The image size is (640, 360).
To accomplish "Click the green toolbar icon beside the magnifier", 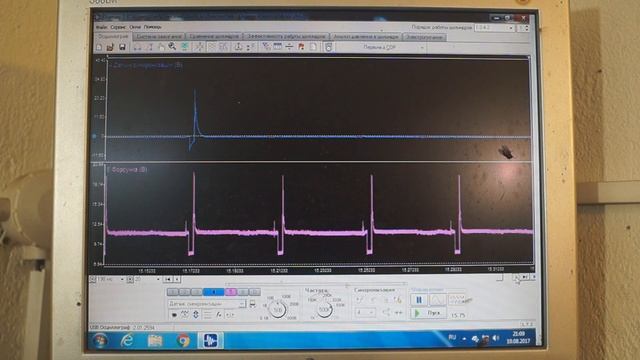I will coord(184,47).
